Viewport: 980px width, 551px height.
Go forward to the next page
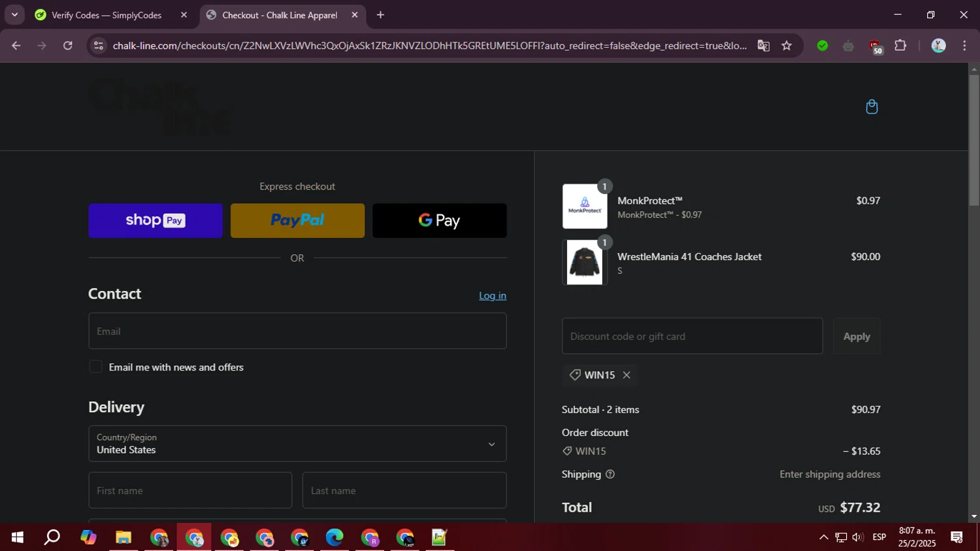(x=42, y=46)
